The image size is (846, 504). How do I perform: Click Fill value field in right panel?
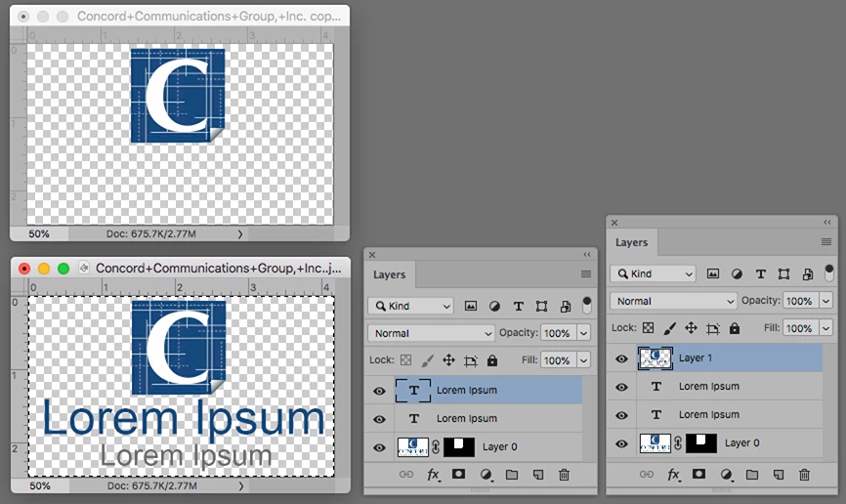coord(801,327)
